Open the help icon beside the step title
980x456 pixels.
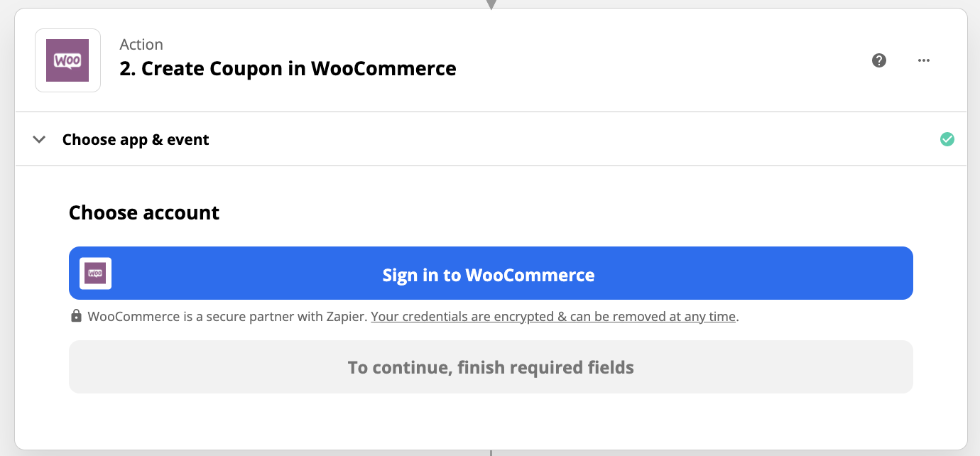(x=879, y=60)
